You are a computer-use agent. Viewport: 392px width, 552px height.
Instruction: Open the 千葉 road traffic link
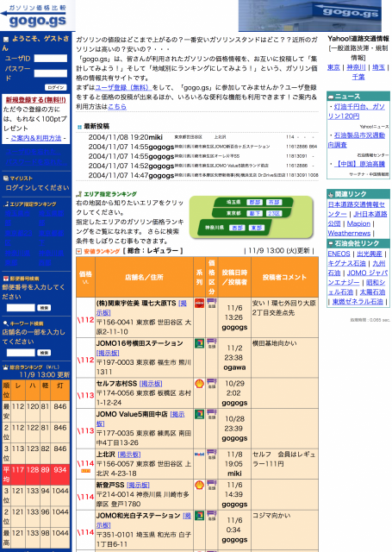coord(358,77)
